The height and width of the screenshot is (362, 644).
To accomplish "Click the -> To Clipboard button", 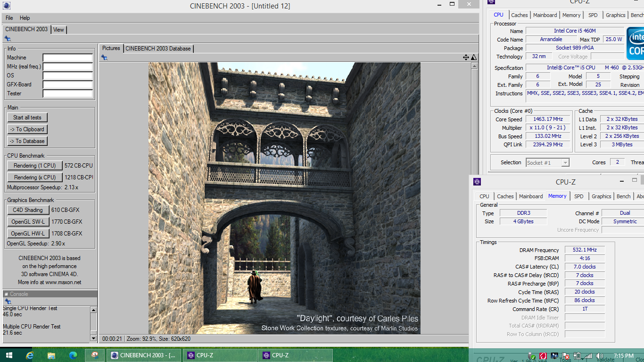I will coord(27,129).
